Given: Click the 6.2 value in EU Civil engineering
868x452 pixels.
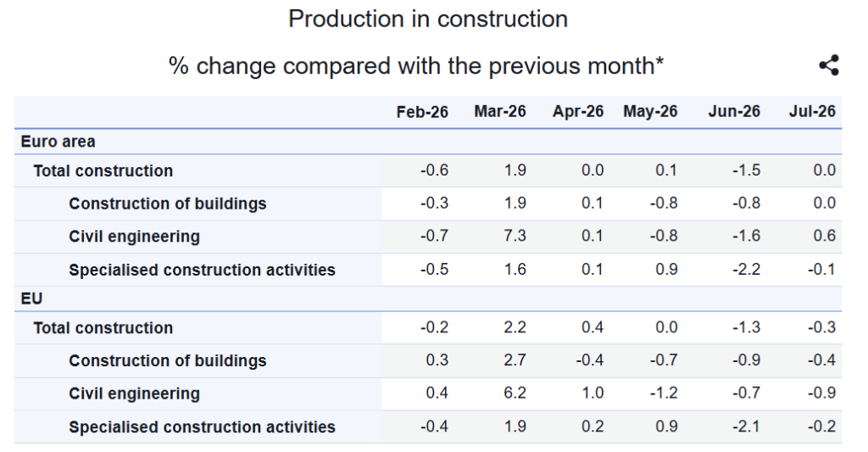Looking at the screenshot, I should 515,393.
